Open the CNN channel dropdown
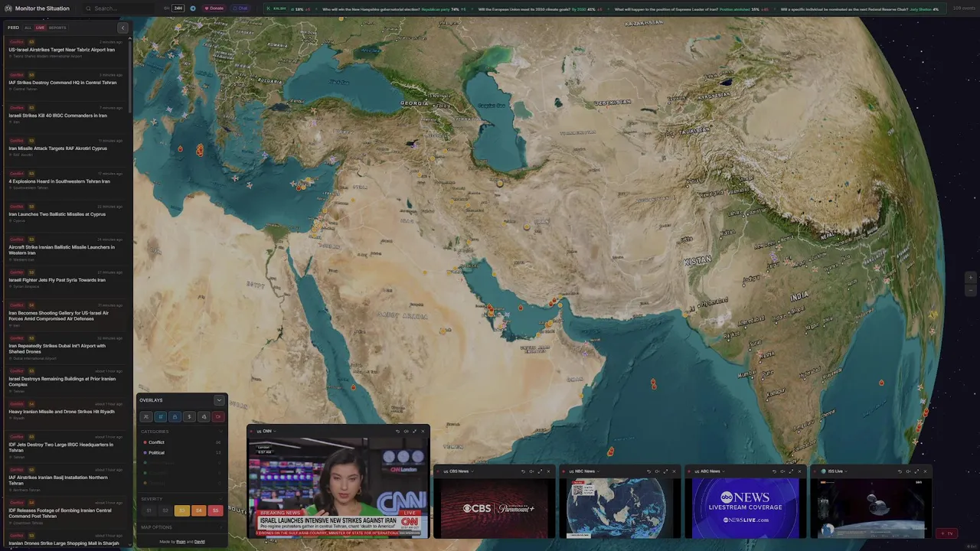The width and height of the screenshot is (980, 551). [266, 431]
